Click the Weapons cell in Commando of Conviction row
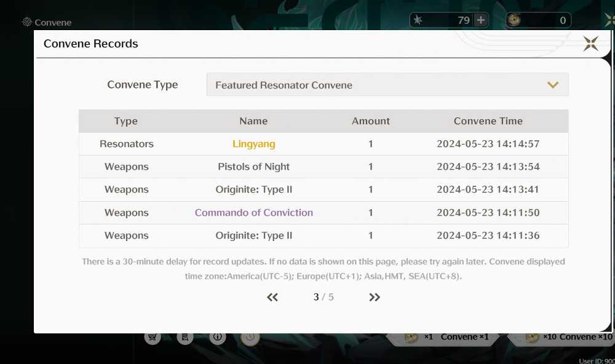Screen dimensions: 615x364 [x=127, y=213]
